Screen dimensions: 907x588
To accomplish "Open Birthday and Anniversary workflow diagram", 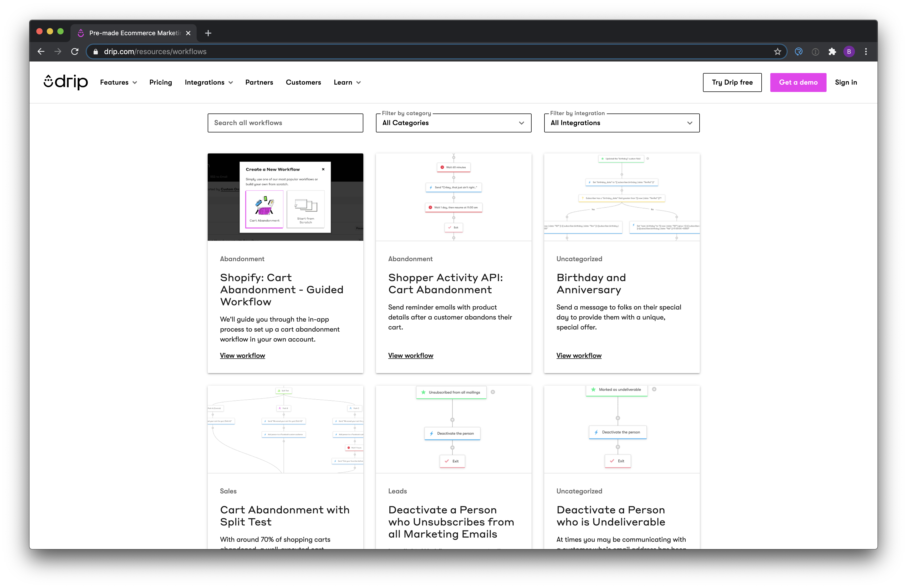I will (x=621, y=197).
